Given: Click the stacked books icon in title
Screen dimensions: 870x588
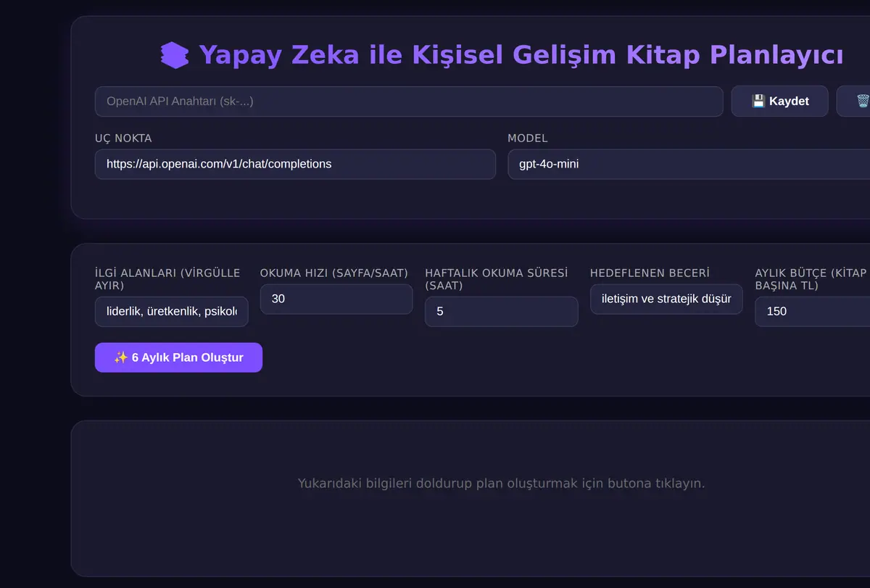Looking at the screenshot, I should [x=175, y=55].
